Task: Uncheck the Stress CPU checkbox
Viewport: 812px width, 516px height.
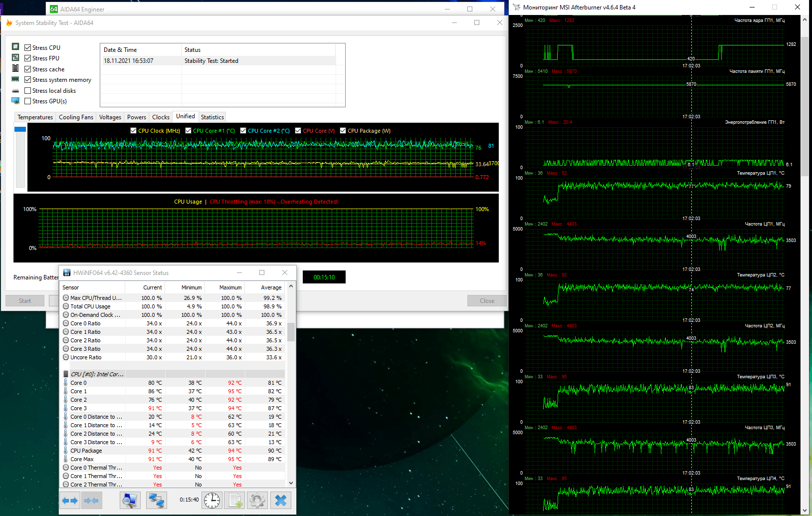Action: [28, 48]
